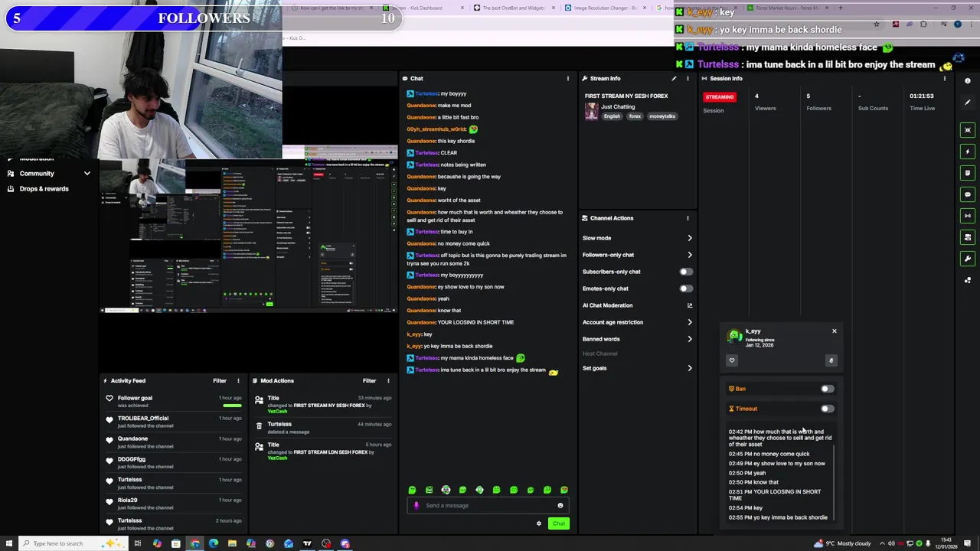Toggle Emotes-only chat switch
The height and width of the screenshot is (551, 980).
point(686,289)
